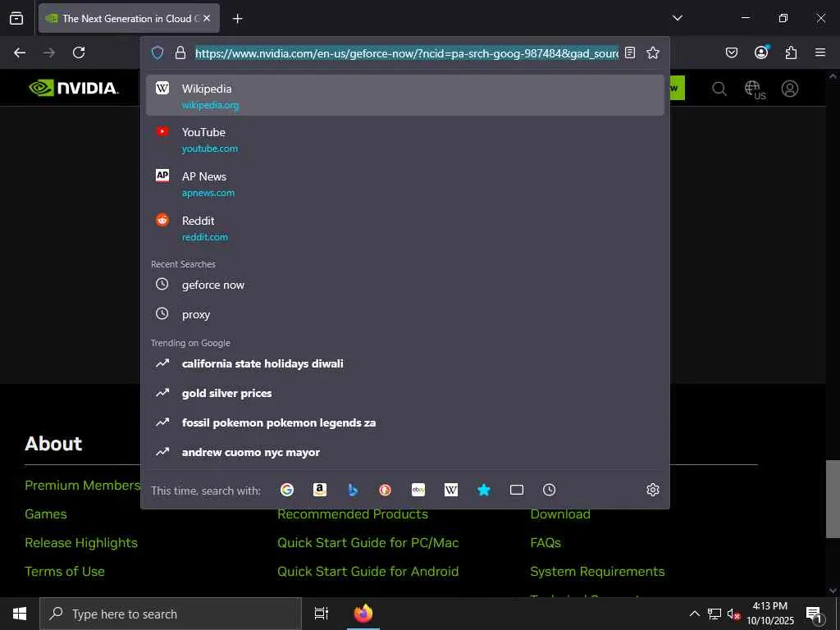The width and height of the screenshot is (840, 630).
Task: Click Firefox taskbar icon
Action: click(363, 614)
